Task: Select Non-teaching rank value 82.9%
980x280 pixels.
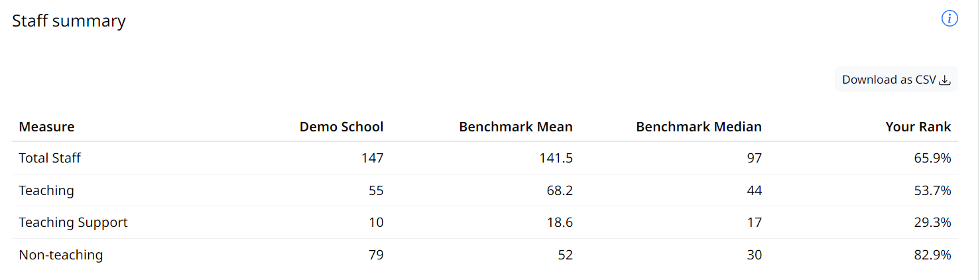Action: (932, 254)
